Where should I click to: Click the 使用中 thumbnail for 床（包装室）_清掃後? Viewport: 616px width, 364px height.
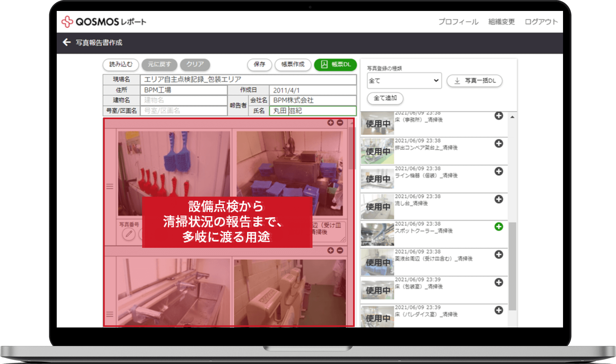click(377, 290)
